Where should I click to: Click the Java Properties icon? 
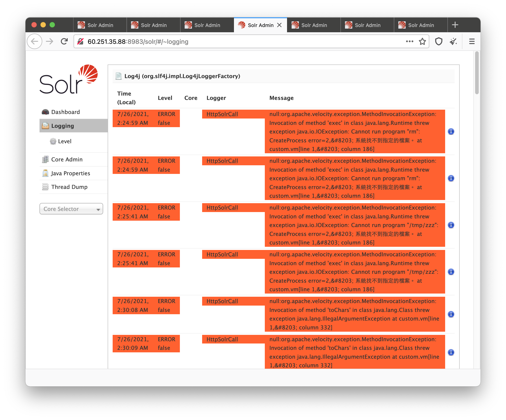45,173
